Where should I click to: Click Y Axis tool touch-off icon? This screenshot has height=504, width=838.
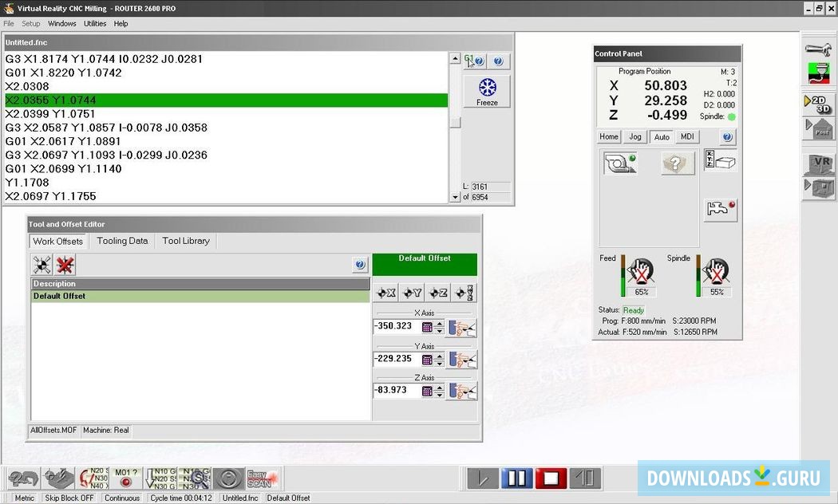pyautogui.click(x=462, y=360)
